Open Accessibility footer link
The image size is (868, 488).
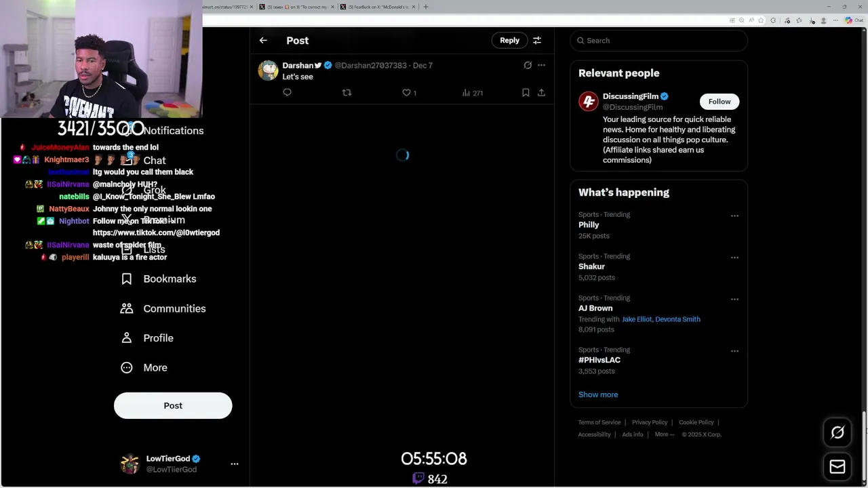[x=594, y=434]
